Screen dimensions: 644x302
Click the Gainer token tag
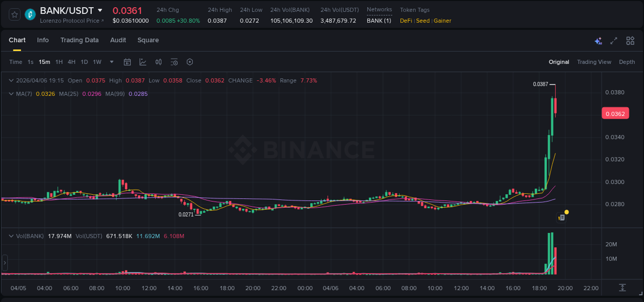coord(443,21)
